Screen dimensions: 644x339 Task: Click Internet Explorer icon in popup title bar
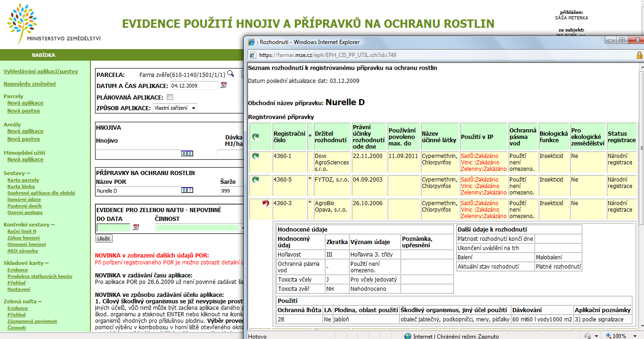(252, 42)
